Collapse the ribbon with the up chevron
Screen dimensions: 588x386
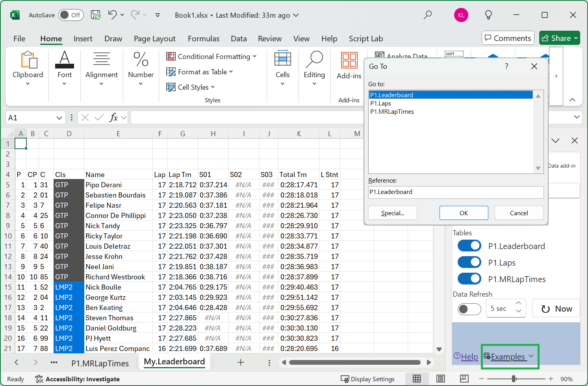coord(572,100)
